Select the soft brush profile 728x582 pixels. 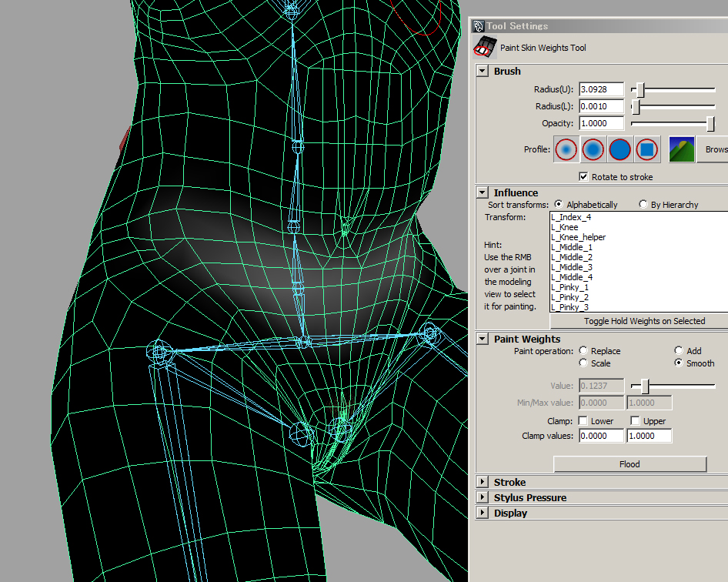pos(593,149)
